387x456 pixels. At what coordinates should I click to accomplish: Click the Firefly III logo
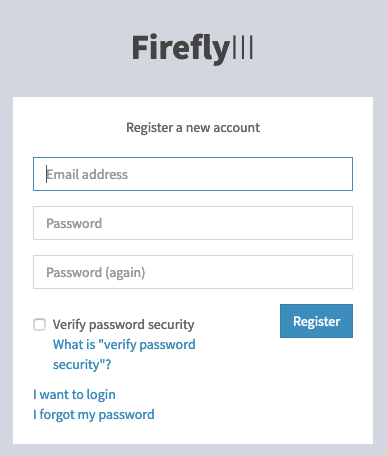click(192, 49)
